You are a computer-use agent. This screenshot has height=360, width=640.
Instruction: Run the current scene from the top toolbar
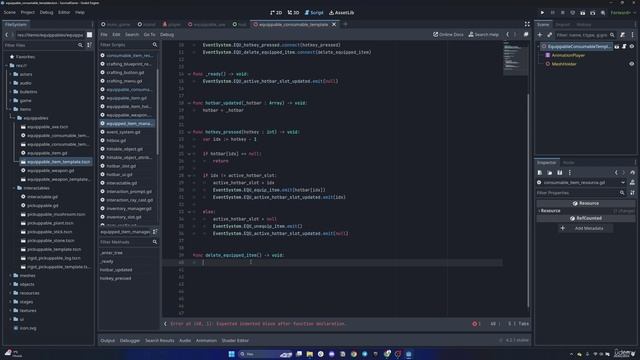coord(582,13)
